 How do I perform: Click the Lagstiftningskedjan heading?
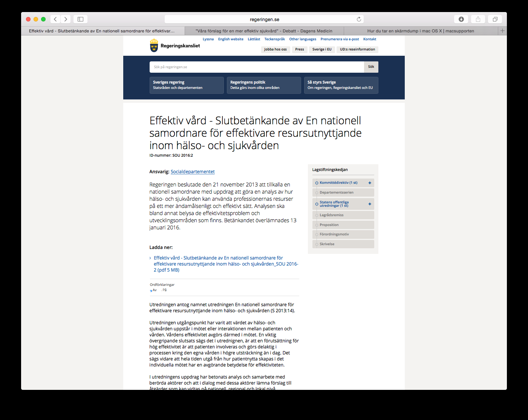tap(330, 170)
